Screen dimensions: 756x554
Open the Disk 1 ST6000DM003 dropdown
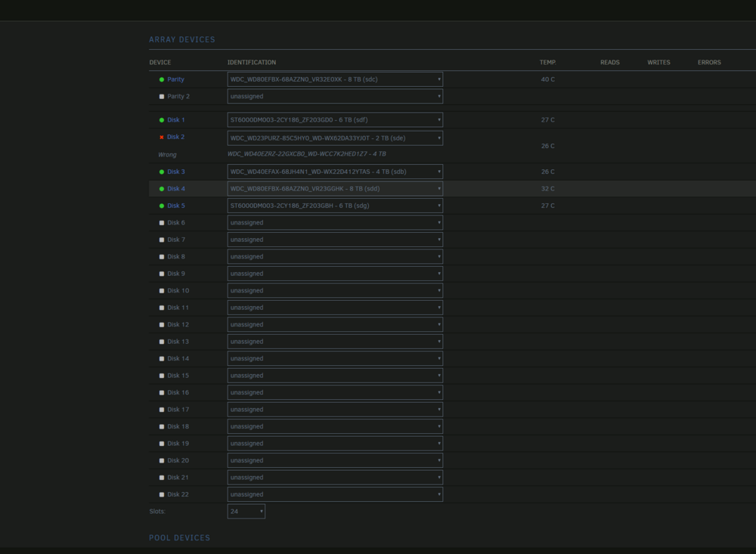335,120
